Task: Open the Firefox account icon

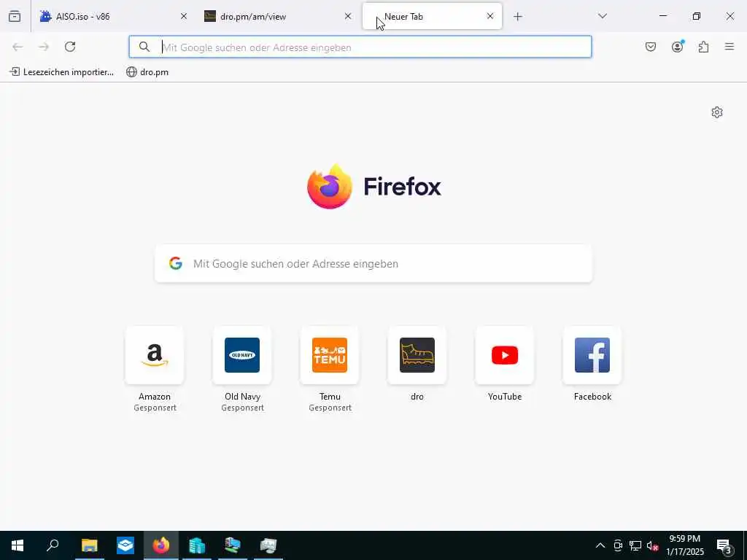Action: point(677,47)
